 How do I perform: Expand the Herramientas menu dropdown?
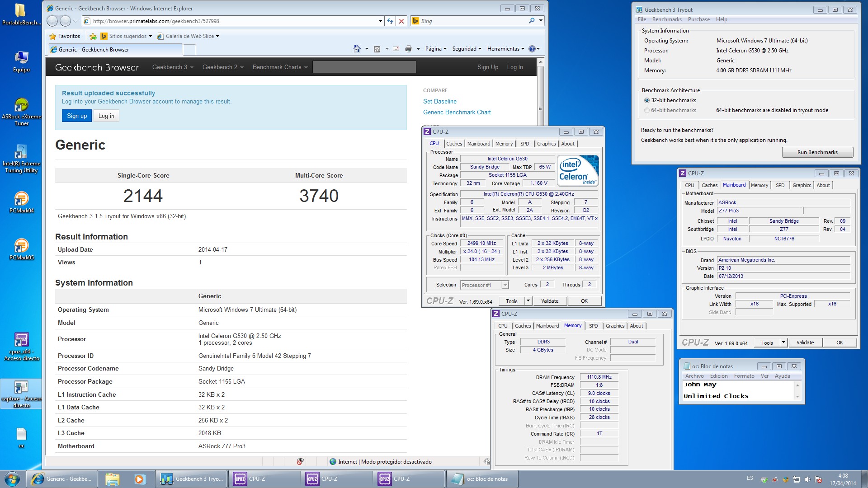(x=505, y=49)
